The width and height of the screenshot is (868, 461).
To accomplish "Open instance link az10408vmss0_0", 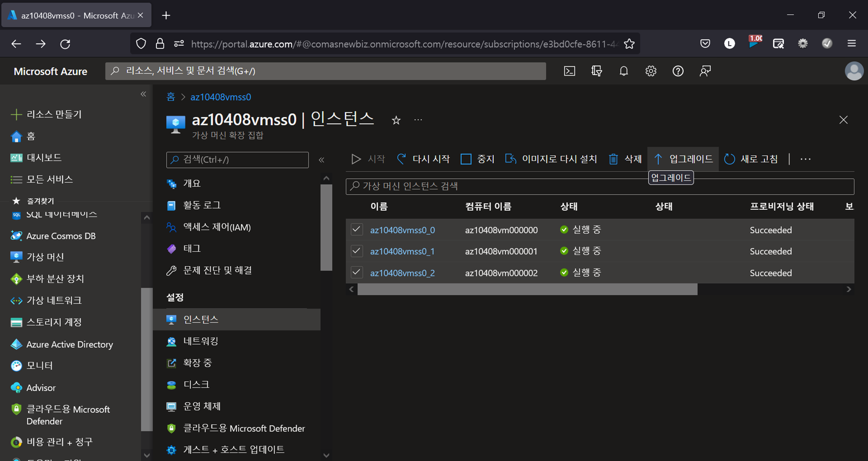I will click(402, 230).
